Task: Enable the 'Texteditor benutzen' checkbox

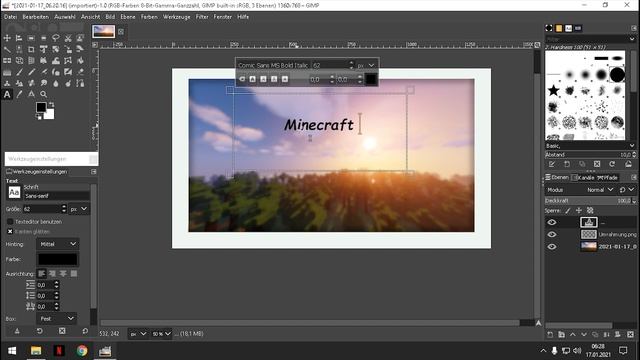Action: pyautogui.click(x=10, y=222)
